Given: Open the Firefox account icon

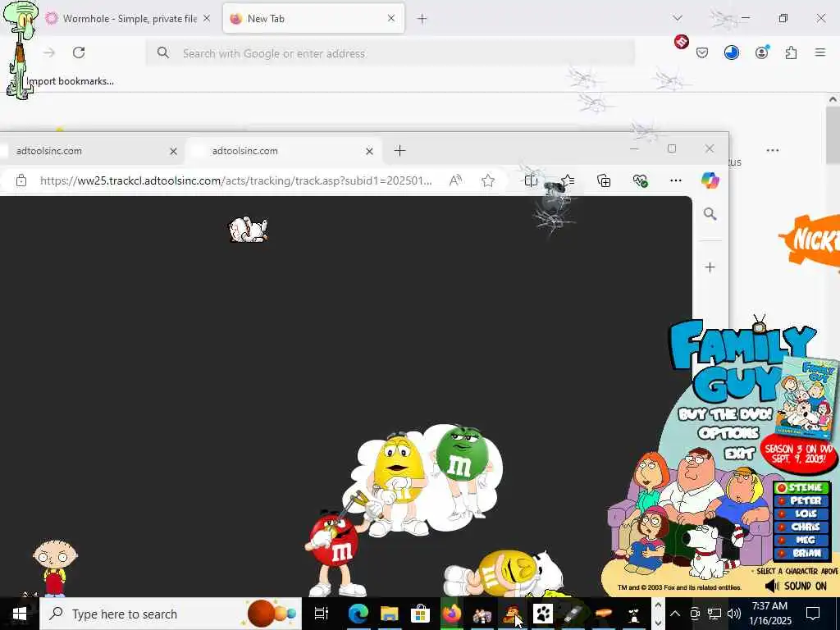Looking at the screenshot, I should click(x=761, y=52).
